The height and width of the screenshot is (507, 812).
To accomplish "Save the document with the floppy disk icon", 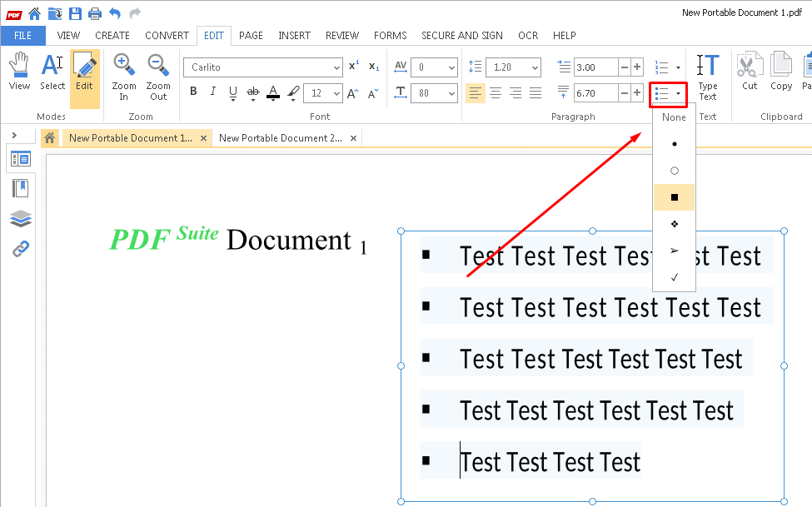I will tap(75, 13).
